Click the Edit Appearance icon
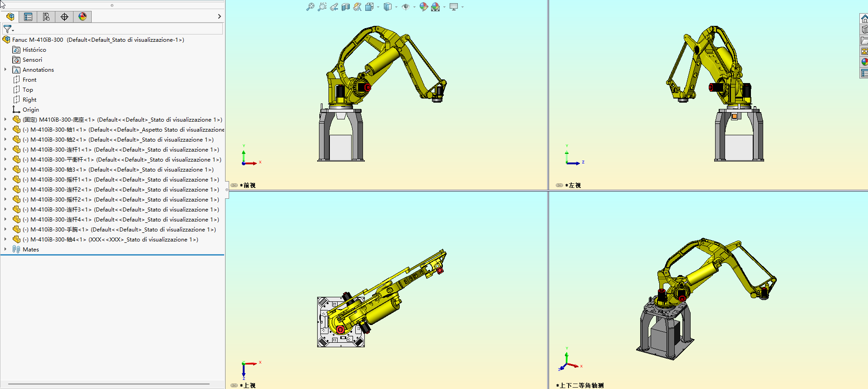Image resolution: width=868 pixels, height=389 pixels. (424, 7)
